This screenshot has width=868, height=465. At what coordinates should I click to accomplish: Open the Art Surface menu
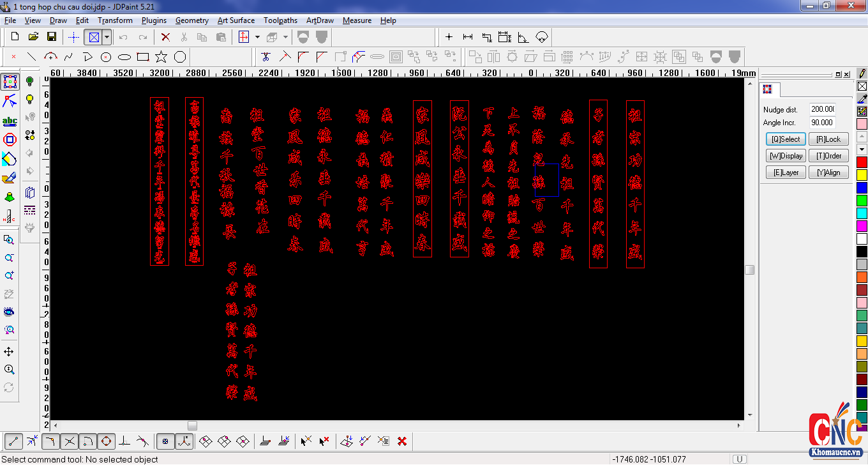tap(236, 20)
